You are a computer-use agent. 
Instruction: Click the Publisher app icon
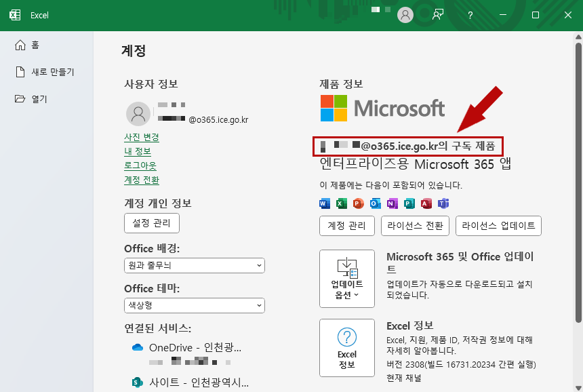tap(409, 203)
